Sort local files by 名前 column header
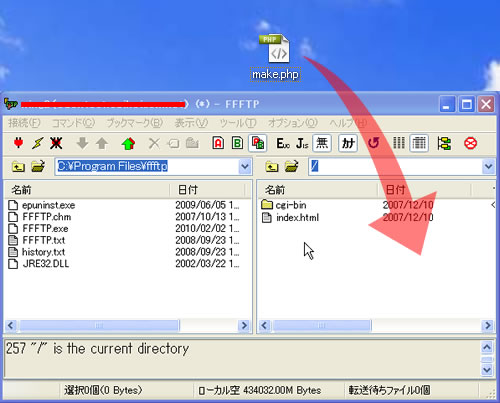Screen dimensions: 500x403 [87, 190]
